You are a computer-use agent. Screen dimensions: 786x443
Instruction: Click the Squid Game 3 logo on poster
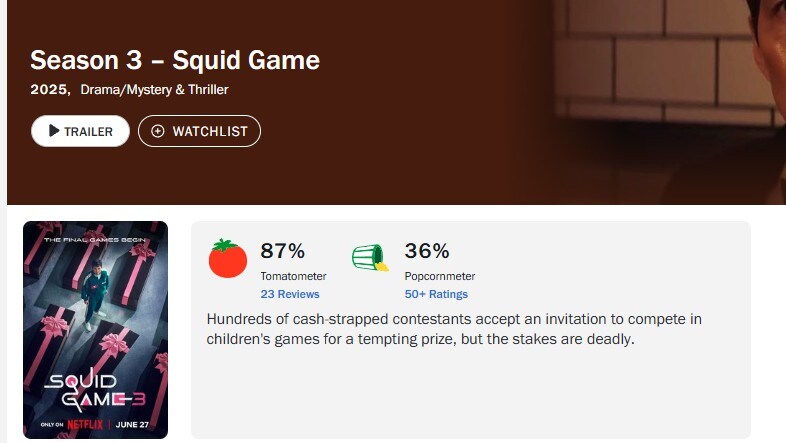95,389
